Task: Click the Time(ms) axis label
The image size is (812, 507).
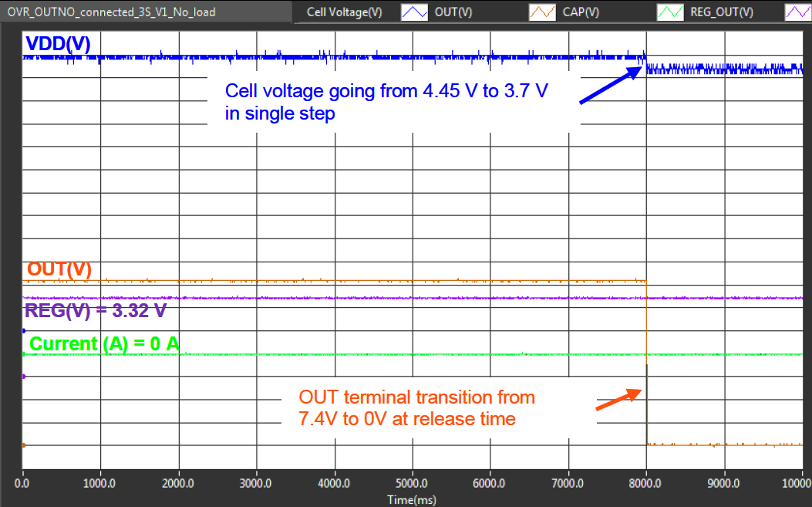Action: click(x=412, y=500)
